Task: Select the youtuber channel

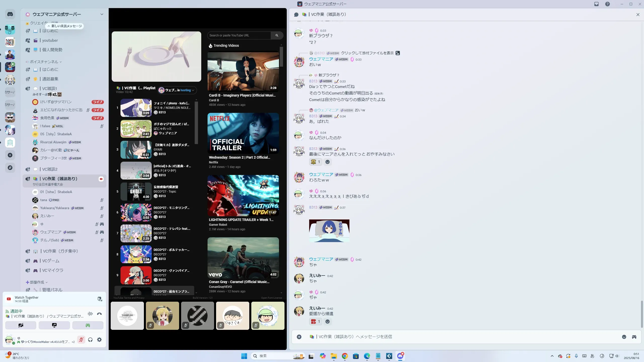Action: click(x=50, y=40)
